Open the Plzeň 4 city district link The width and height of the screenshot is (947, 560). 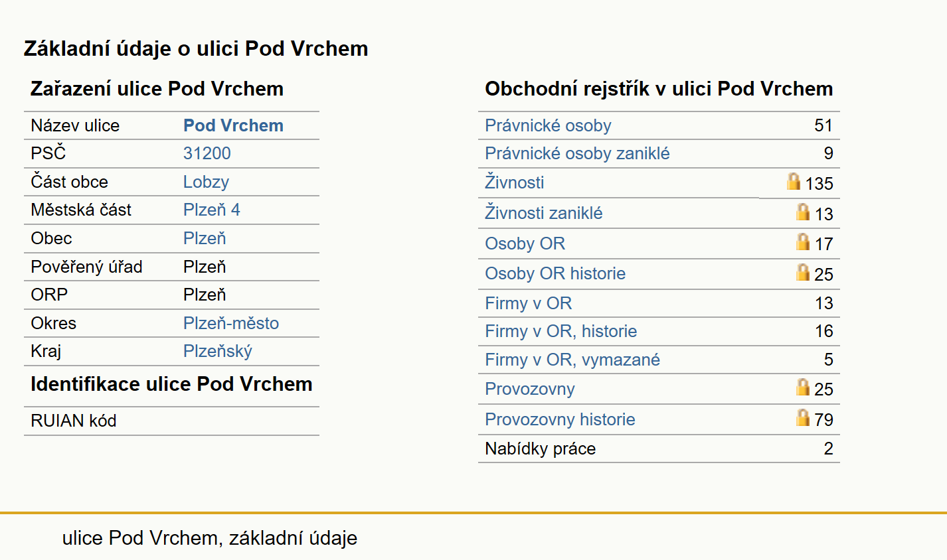coord(212,210)
